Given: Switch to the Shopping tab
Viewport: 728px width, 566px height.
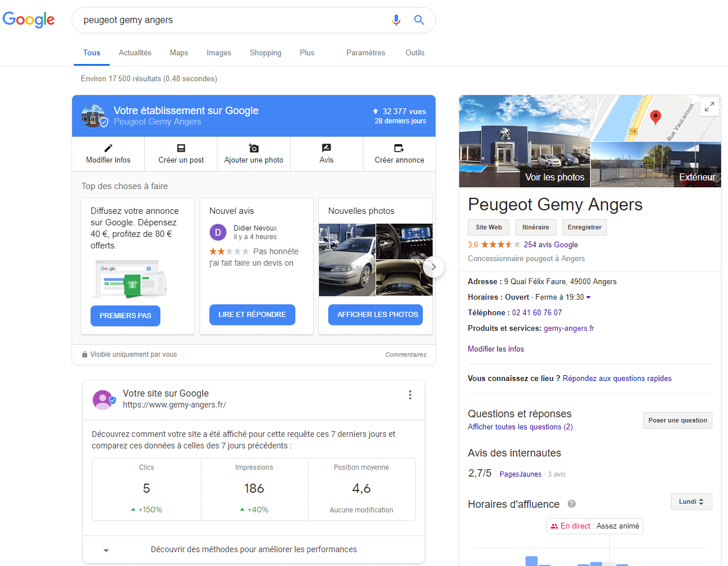Looking at the screenshot, I should point(265,52).
